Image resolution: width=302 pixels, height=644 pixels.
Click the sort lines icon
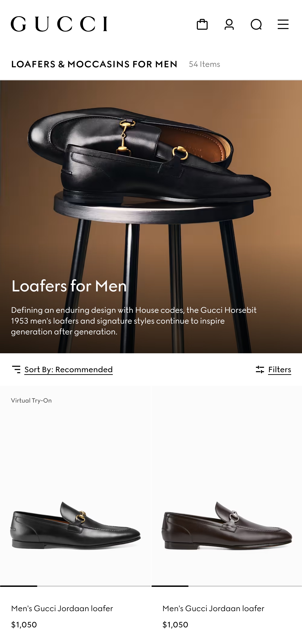pyautogui.click(x=16, y=369)
